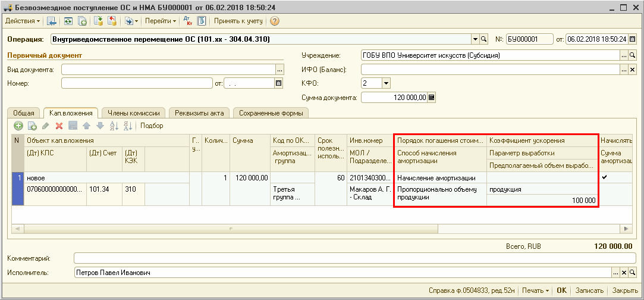The image size is (644, 300).
Task: Open the Перейти menu
Action: 161,21
